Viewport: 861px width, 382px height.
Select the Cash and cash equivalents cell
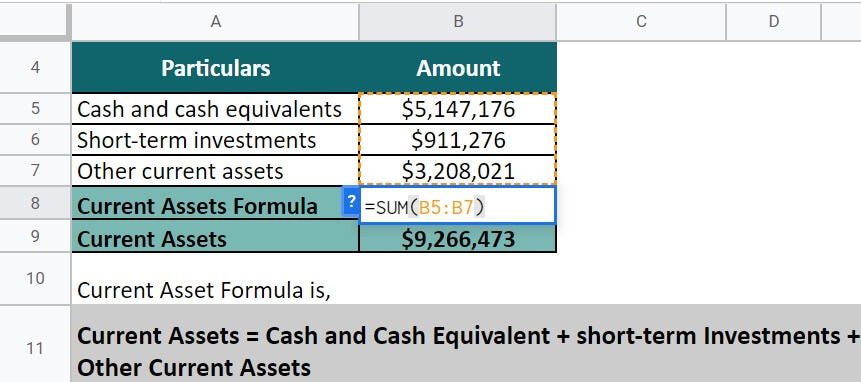(x=215, y=109)
